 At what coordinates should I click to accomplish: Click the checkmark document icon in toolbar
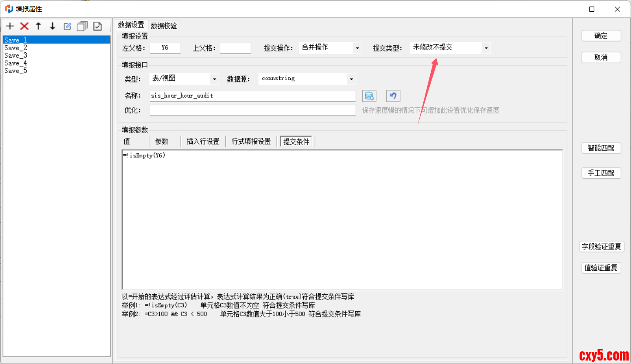coord(97,26)
